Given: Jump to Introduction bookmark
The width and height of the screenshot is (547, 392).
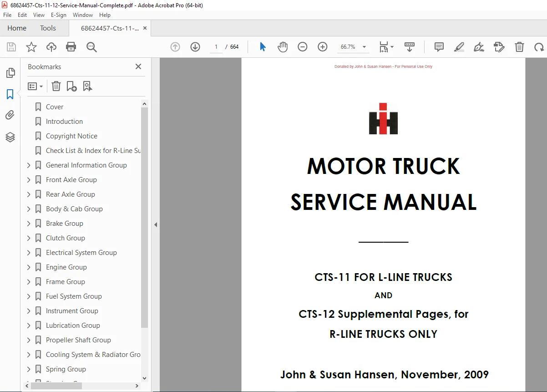Looking at the screenshot, I should [x=64, y=122].
